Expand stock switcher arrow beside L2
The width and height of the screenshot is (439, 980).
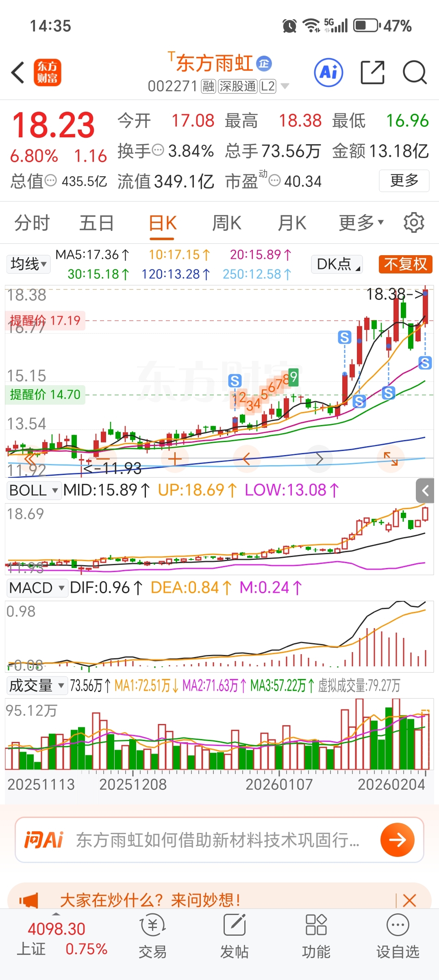tap(285, 86)
